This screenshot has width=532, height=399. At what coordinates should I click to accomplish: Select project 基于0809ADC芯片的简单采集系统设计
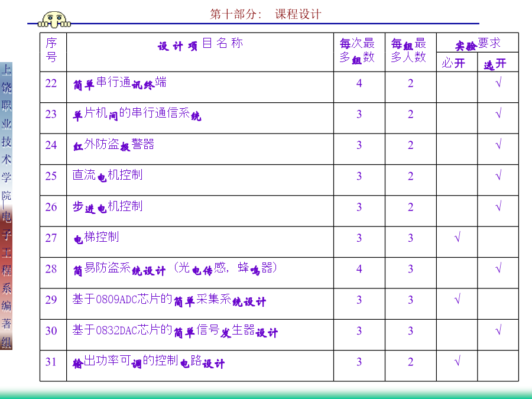coord(169,300)
